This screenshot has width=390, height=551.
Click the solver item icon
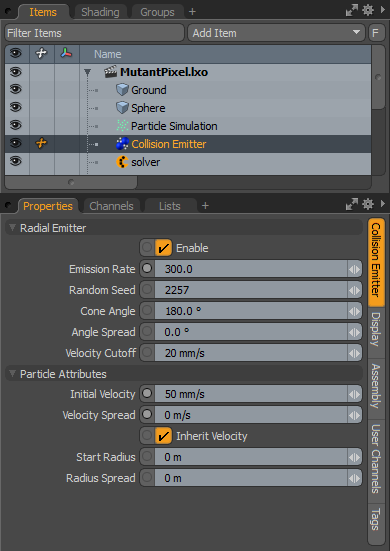(x=122, y=162)
